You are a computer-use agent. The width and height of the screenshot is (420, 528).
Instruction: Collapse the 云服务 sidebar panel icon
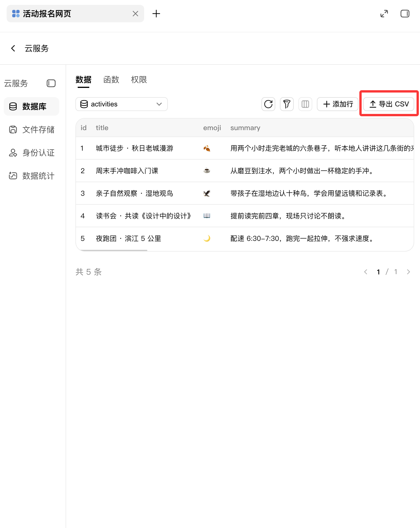pyautogui.click(x=51, y=84)
